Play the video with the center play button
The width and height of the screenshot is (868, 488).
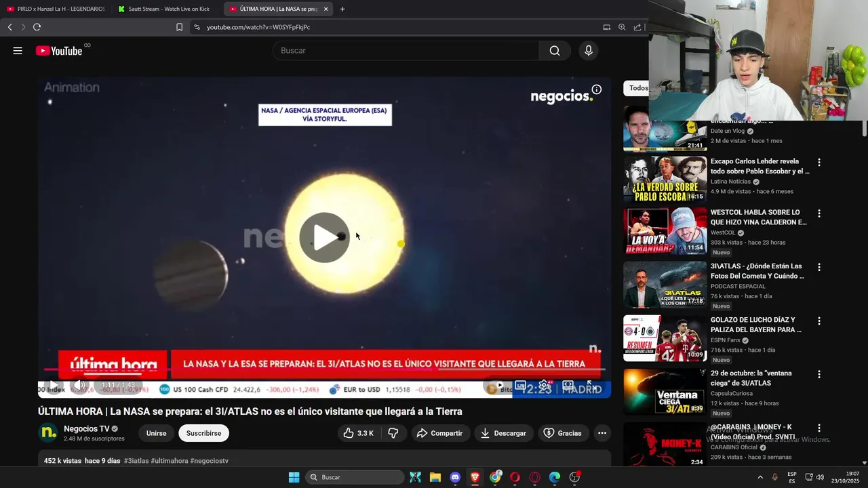point(324,237)
